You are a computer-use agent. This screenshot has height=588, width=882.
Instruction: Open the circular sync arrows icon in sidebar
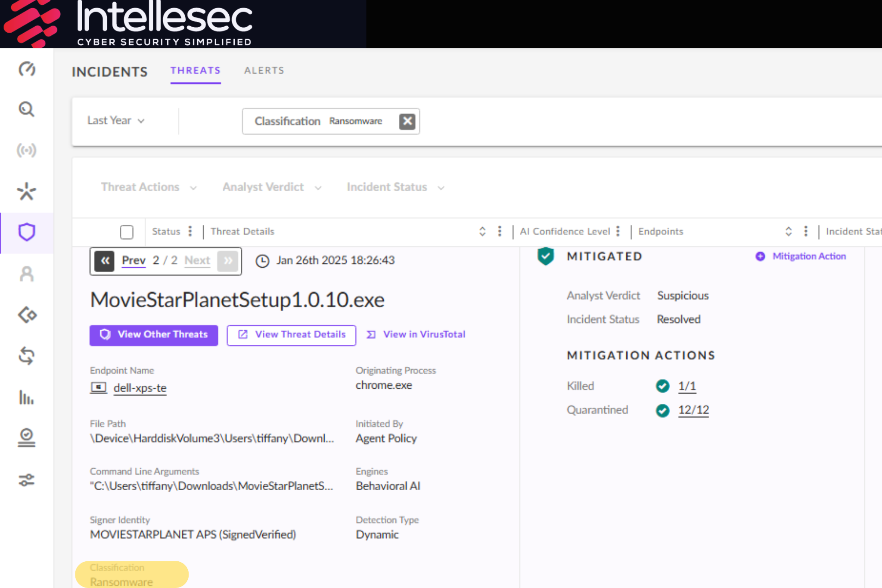click(27, 356)
